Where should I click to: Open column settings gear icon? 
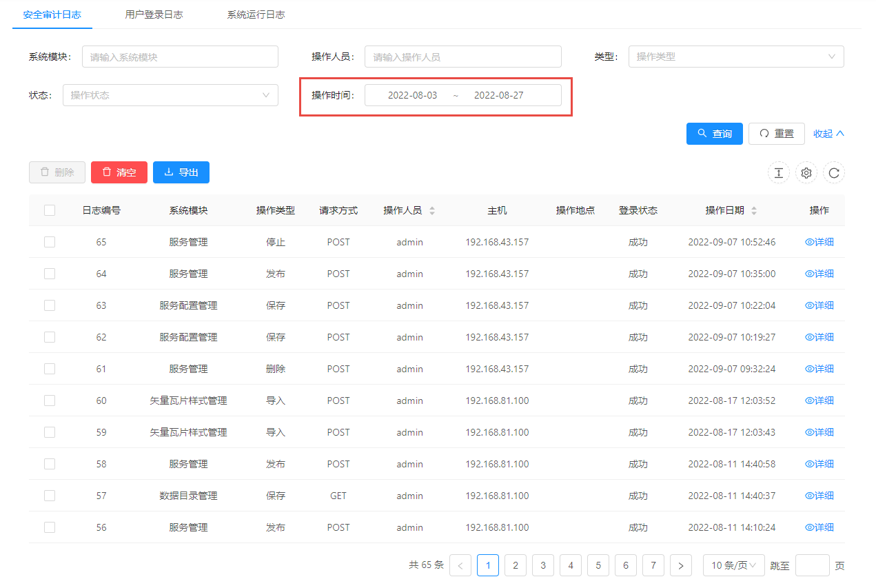click(x=806, y=173)
